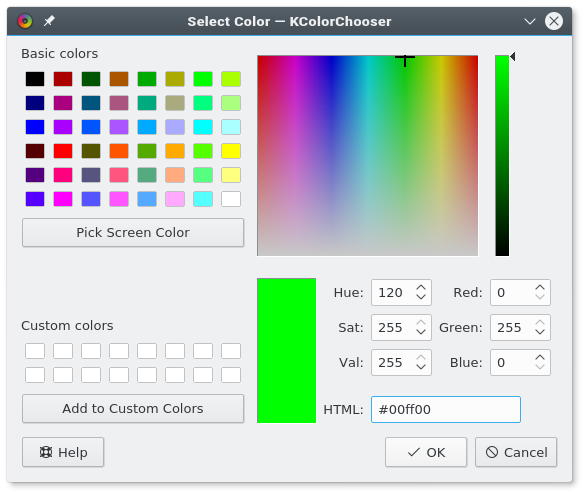Click the slider's black triangle handle
The image size is (585, 495).
513,57
